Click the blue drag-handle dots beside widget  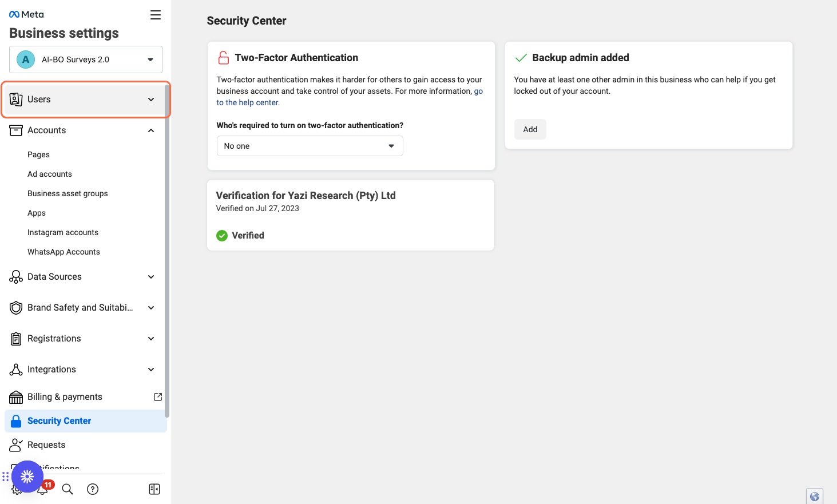tap(5, 477)
